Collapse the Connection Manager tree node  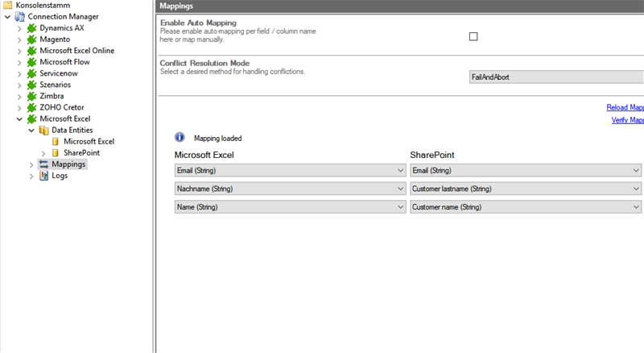pyautogui.click(x=7, y=17)
